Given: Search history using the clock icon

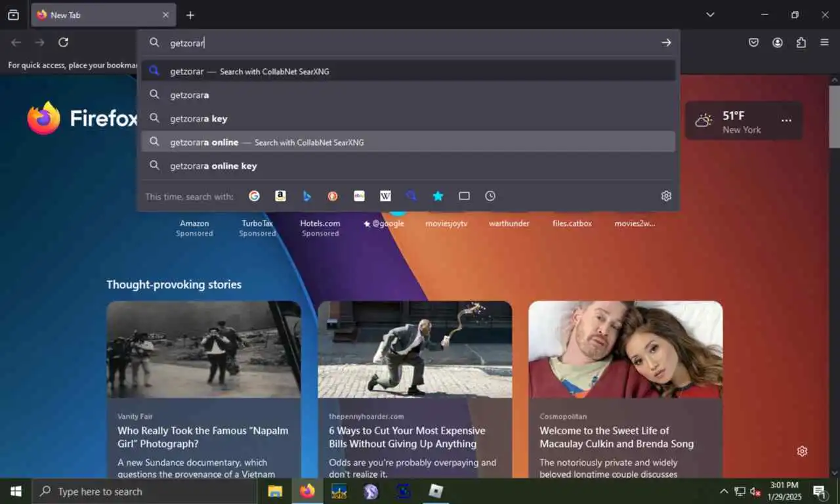Looking at the screenshot, I should click(490, 196).
